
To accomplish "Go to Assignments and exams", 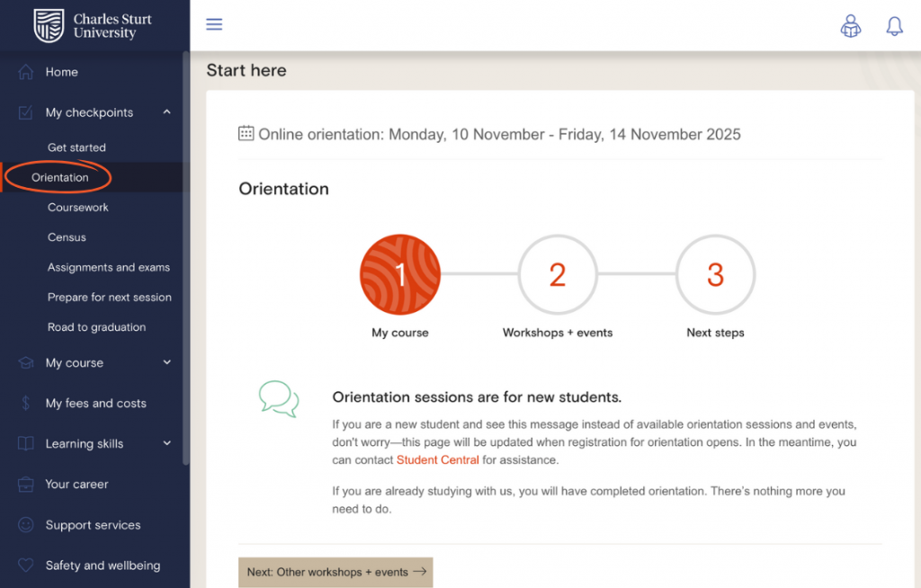I will [x=109, y=267].
